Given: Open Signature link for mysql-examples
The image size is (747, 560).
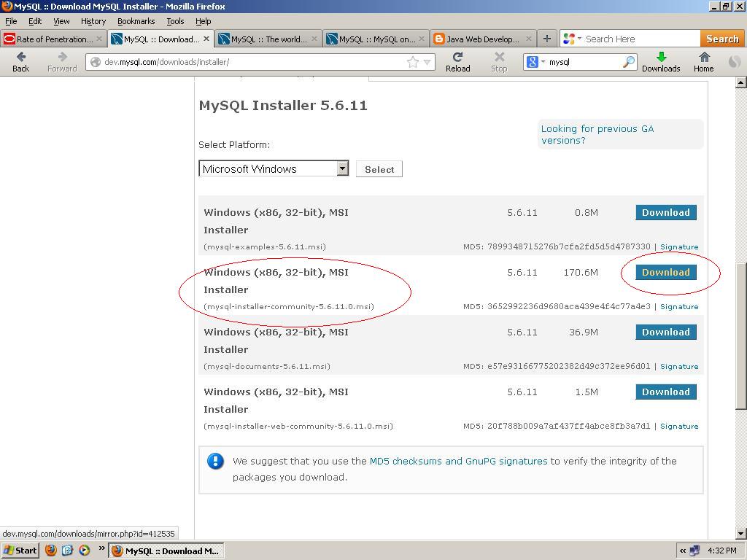Looking at the screenshot, I should (x=679, y=246).
